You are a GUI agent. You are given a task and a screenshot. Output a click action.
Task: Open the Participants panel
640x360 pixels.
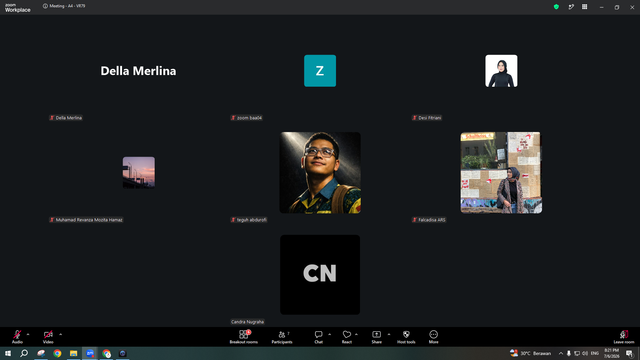(x=282, y=336)
